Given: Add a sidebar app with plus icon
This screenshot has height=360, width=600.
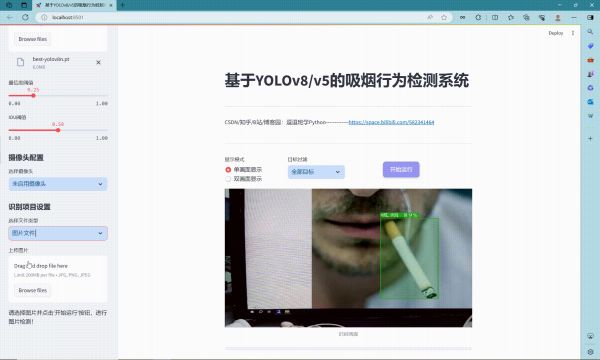Looking at the screenshot, I should click(590, 138).
